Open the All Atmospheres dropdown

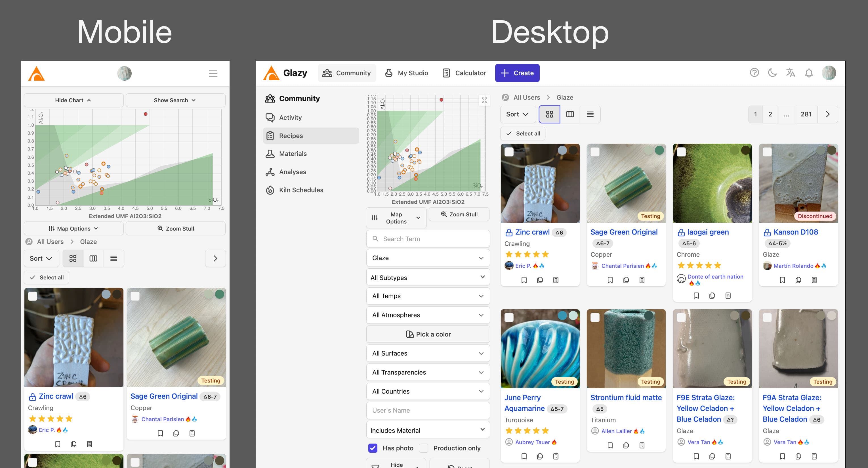click(428, 315)
